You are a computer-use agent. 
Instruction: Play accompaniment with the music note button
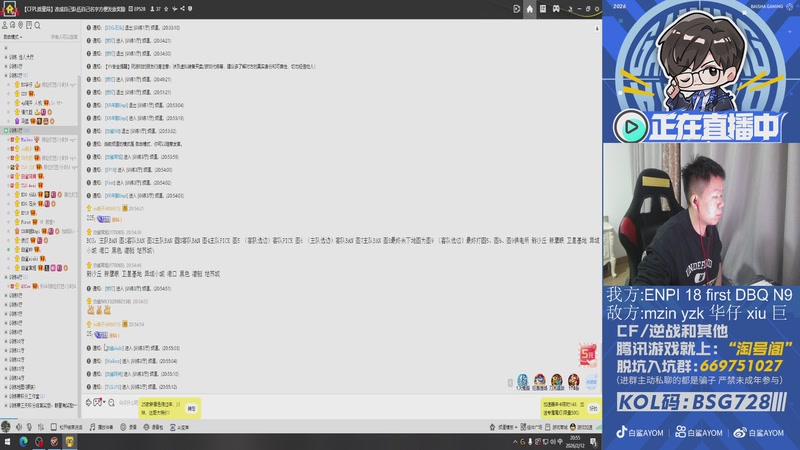point(101,427)
